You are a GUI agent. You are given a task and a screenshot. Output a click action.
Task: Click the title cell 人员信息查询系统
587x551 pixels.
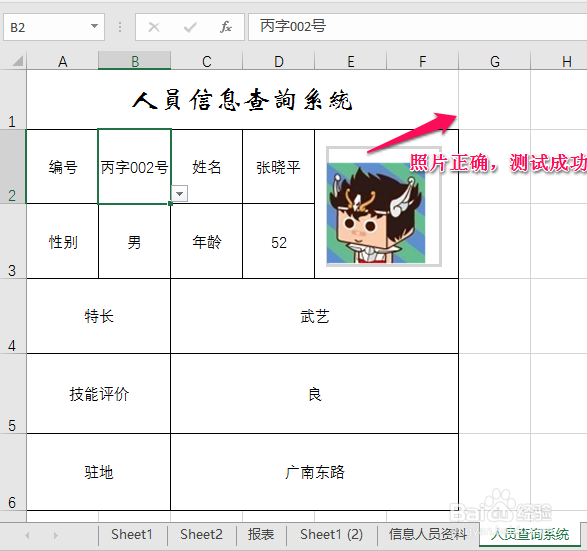pyautogui.click(x=243, y=100)
